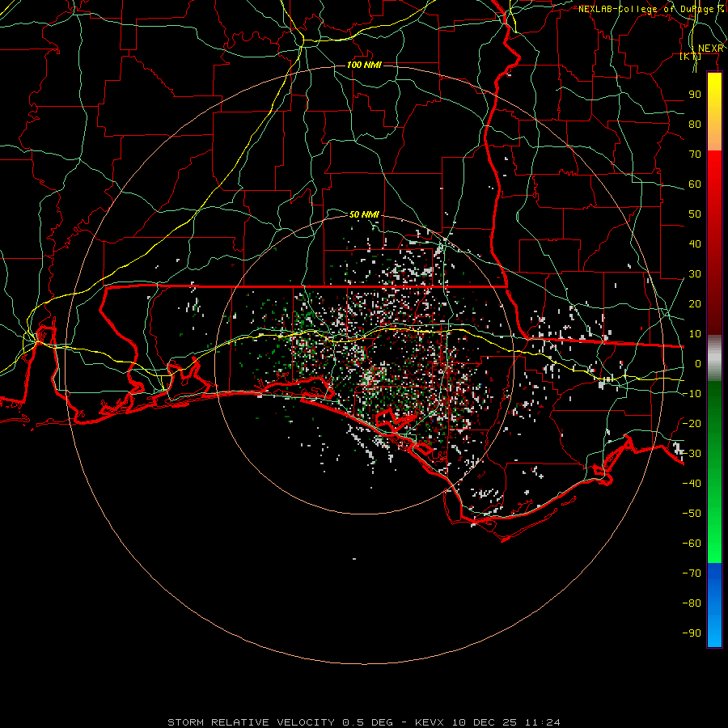The width and height of the screenshot is (728, 728).
Task: Click the 0.5 DEG elevation text in caption
Action: [x=368, y=722]
